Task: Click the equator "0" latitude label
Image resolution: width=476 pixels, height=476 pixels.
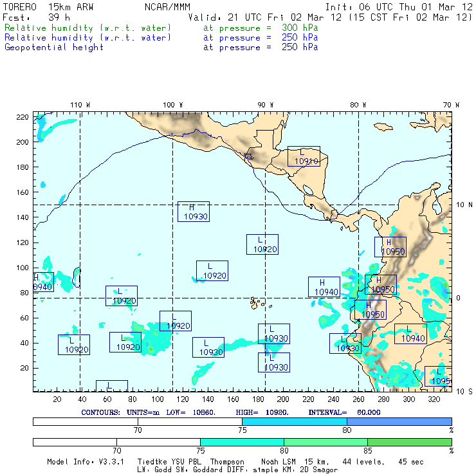Action: 459,298
